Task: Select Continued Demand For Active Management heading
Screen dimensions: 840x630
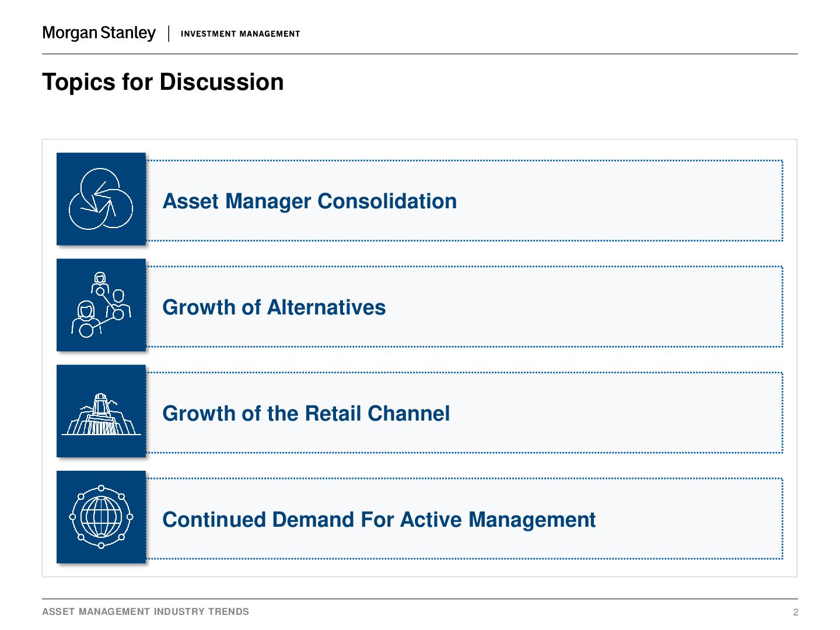Action: tap(379, 520)
